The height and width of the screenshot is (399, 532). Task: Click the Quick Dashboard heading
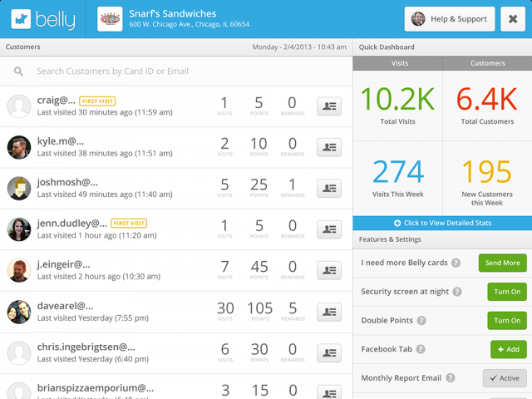[x=387, y=47]
